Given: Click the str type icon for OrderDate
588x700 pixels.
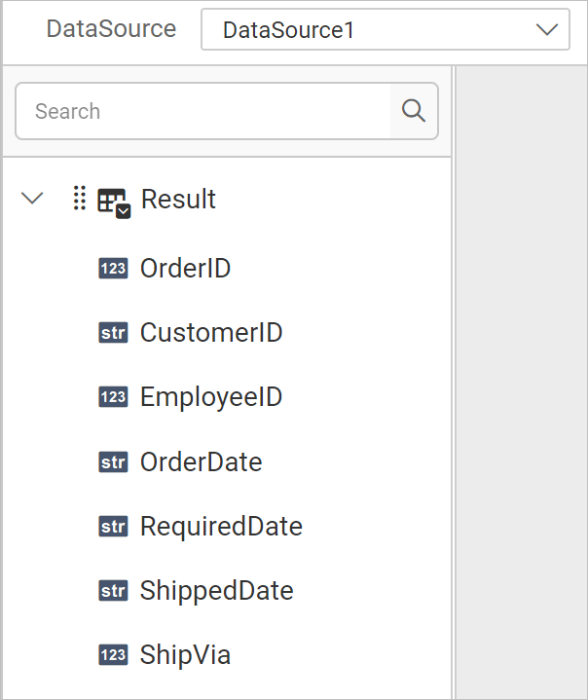Looking at the screenshot, I should tap(113, 462).
